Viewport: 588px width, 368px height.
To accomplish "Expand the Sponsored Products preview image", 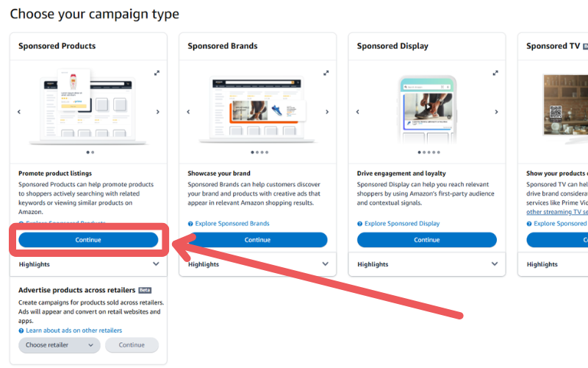I will click(157, 73).
